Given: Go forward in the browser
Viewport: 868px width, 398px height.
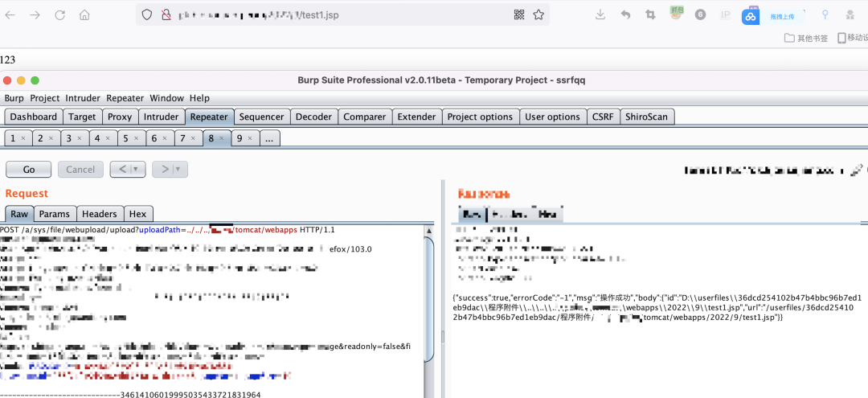Looking at the screenshot, I should coord(35,15).
